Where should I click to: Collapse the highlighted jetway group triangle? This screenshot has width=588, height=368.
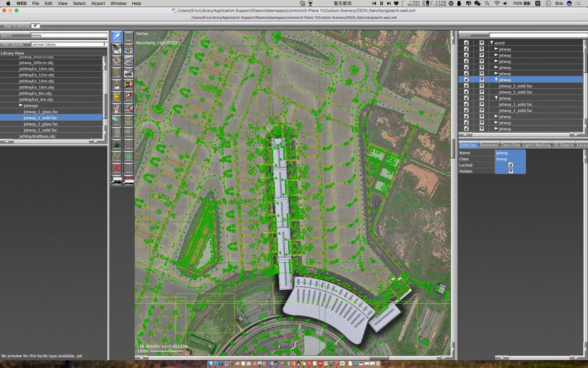tap(496, 79)
